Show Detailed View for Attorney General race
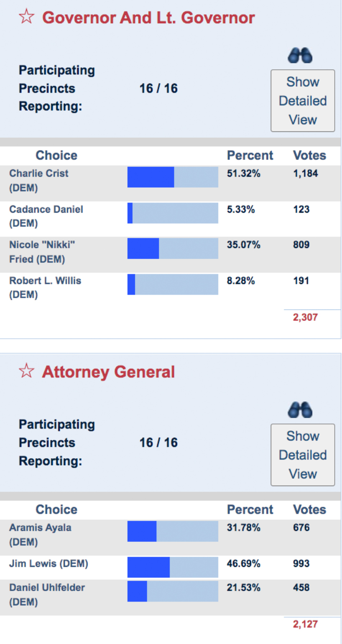 [303, 455]
